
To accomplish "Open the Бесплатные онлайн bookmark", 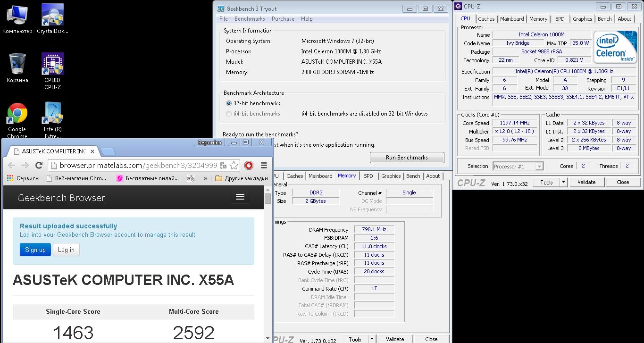I will 148,178.
